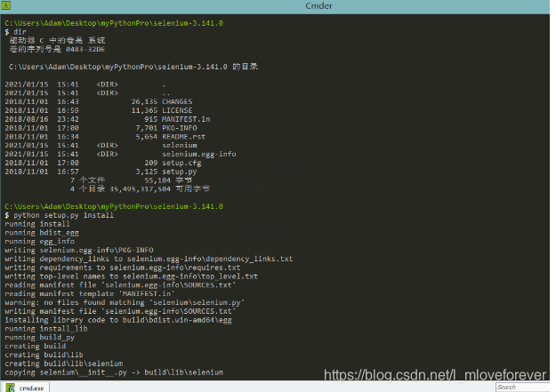This screenshot has width=556, height=392.
Task: Click the 'writing requirements to' output line
Action: 123,268
